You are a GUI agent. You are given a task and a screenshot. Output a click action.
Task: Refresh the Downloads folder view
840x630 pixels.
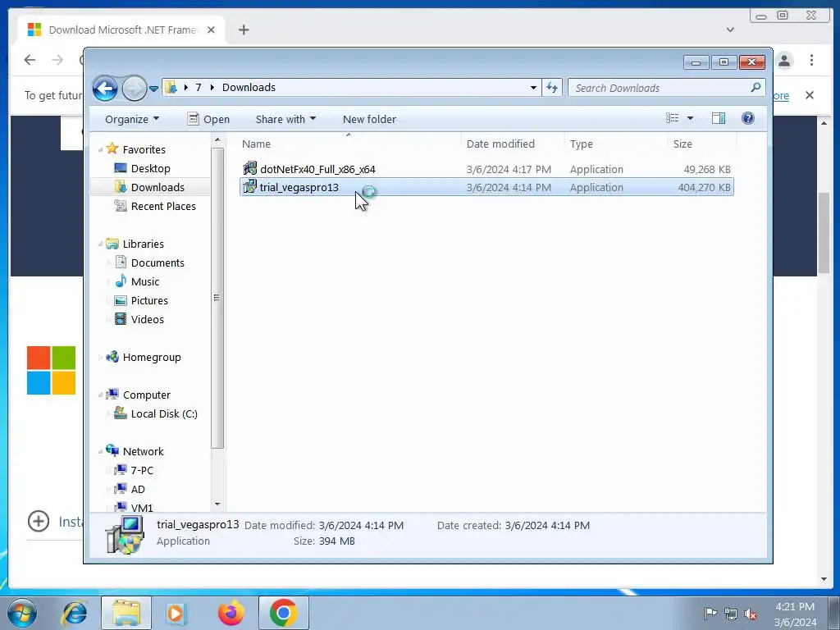[x=552, y=88]
